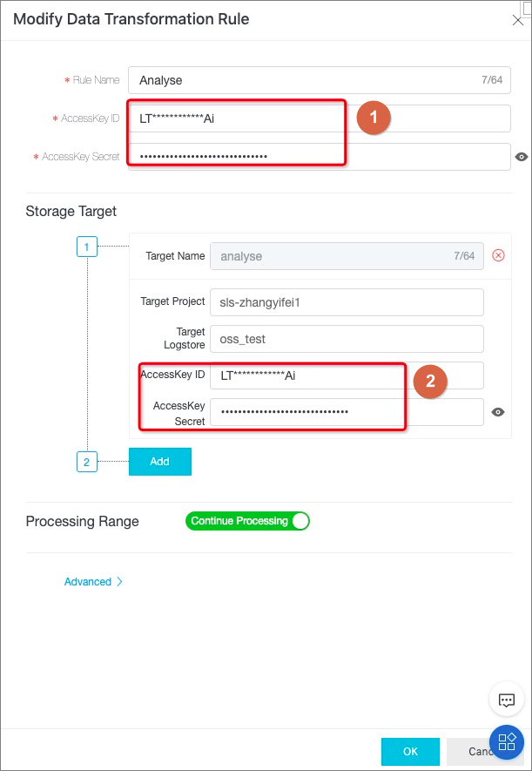The image size is (532, 771).
Task: Select storage target step number 1 box
Action: click(87, 247)
